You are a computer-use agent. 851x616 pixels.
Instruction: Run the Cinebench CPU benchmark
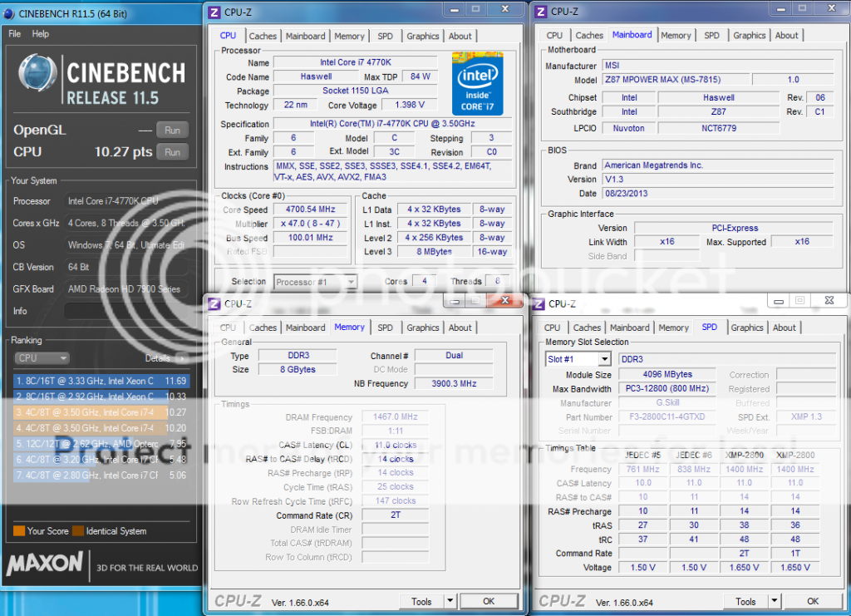point(172,152)
